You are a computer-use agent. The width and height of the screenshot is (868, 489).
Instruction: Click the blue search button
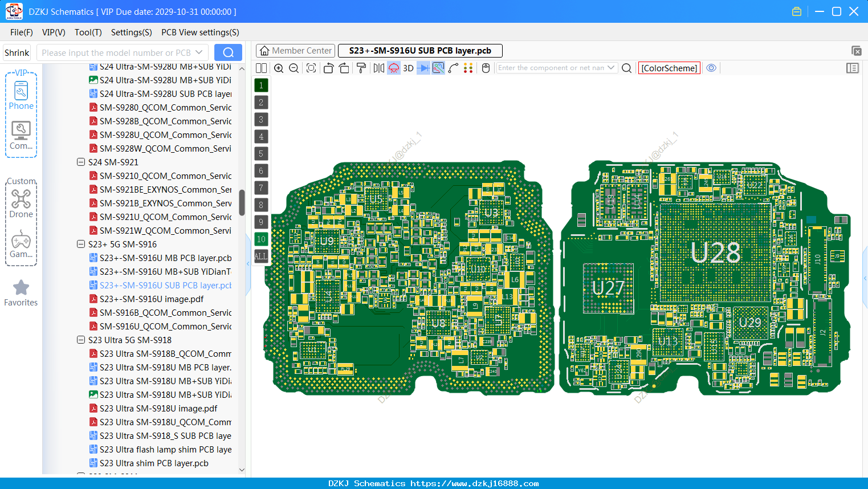[x=228, y=52]
